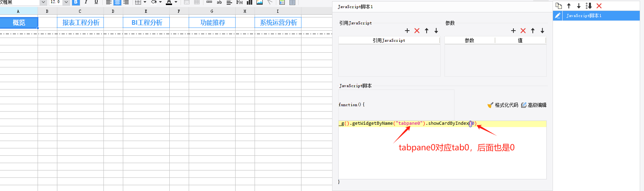Click 高级编辑 advanced edit button

[534, 105]
